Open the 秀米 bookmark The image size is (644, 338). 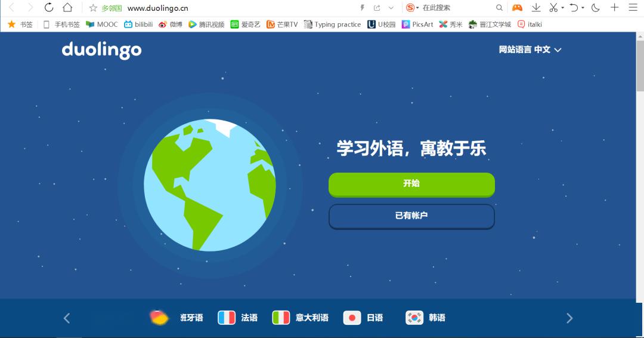(x=451, y=24)
